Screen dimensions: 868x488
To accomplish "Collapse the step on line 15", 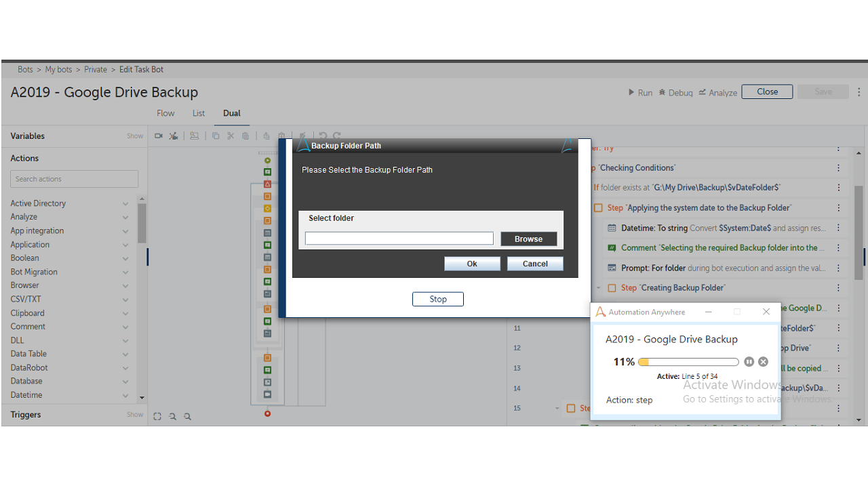I will click(557, 409).
